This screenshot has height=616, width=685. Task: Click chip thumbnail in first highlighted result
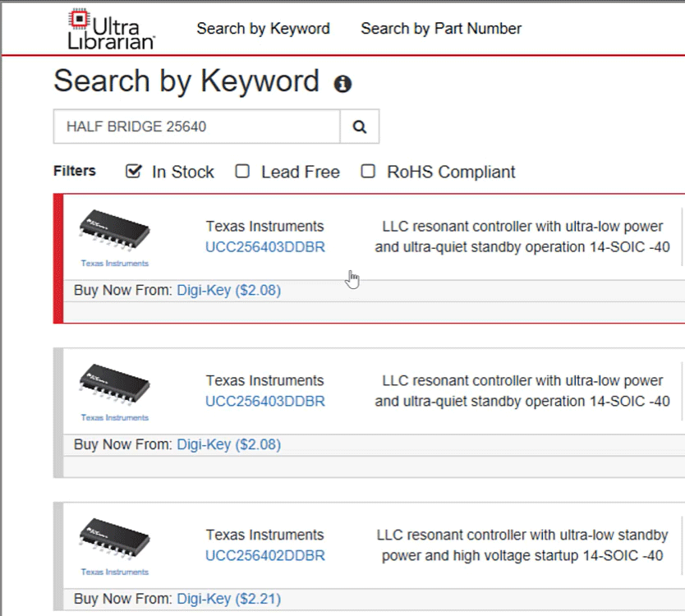tap(114, 231)
